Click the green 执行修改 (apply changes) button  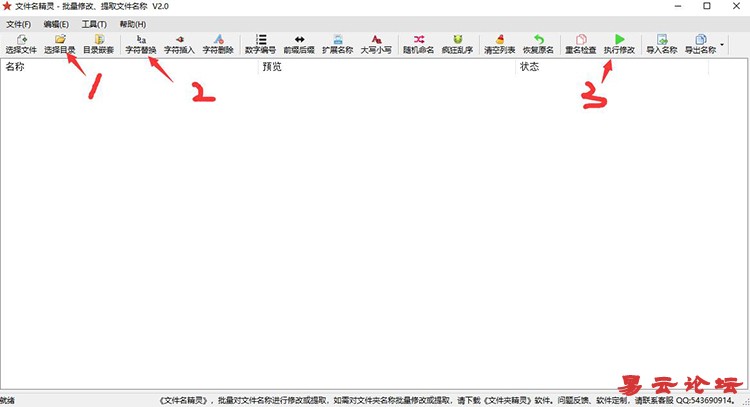619,44
